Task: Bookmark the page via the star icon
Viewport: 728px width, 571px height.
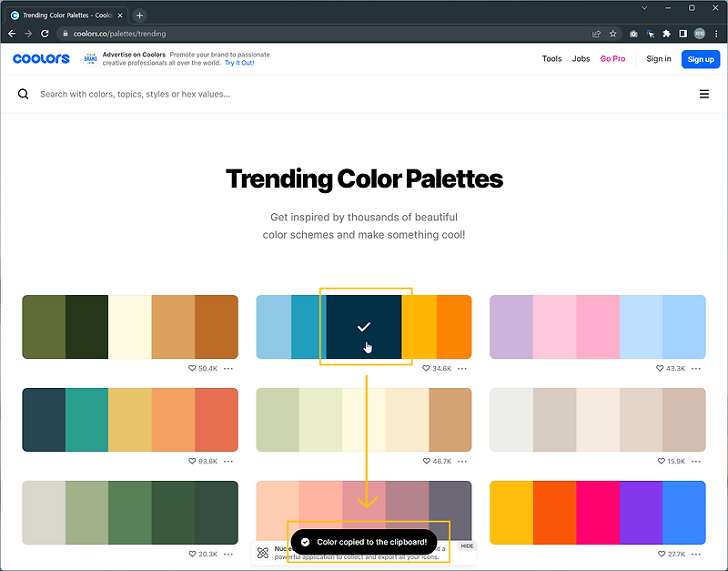Action: click(612, 33)
